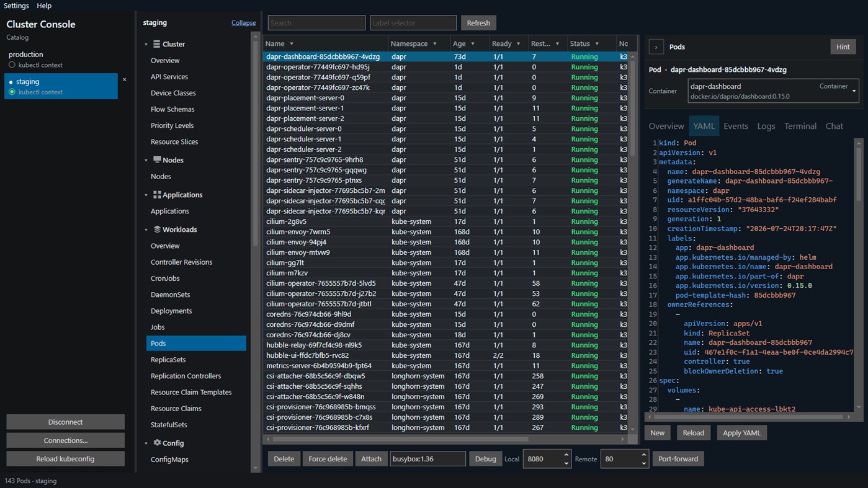Click the YAML editor vertical scrollbar

click(x=859, y=174)
